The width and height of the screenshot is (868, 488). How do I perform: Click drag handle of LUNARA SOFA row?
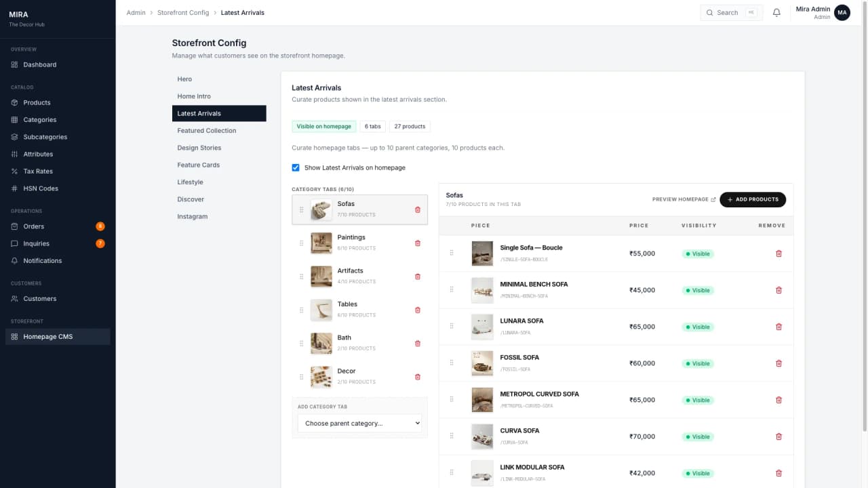452,326
